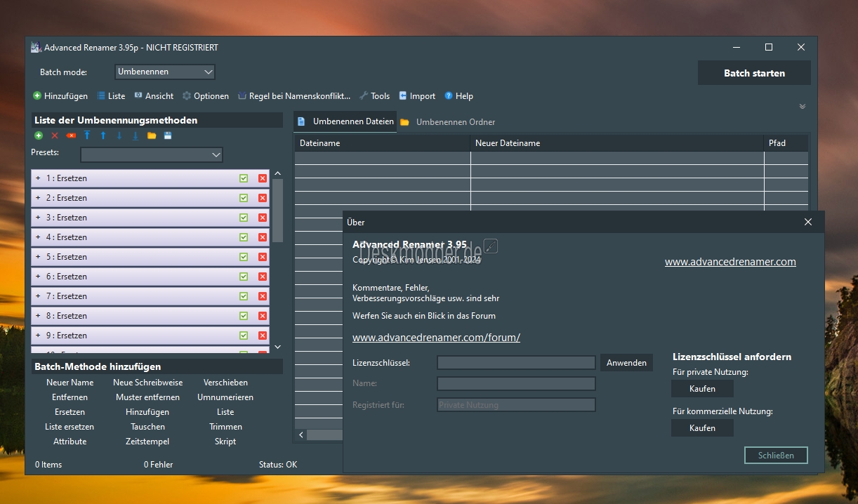This screenshot has width=858, height=504.
Task: Expand method 7 : Ersetzen with plus sign
Action: 38,296
